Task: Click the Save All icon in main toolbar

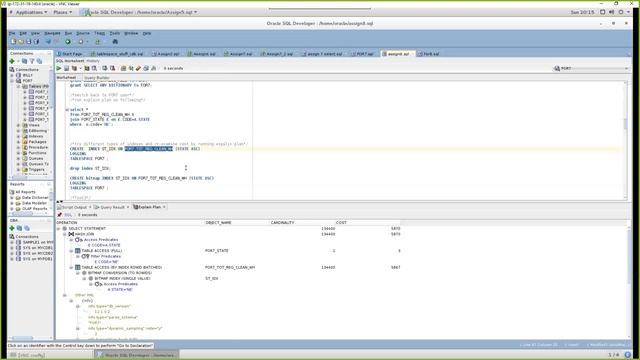Action: [x=36, y=42]
